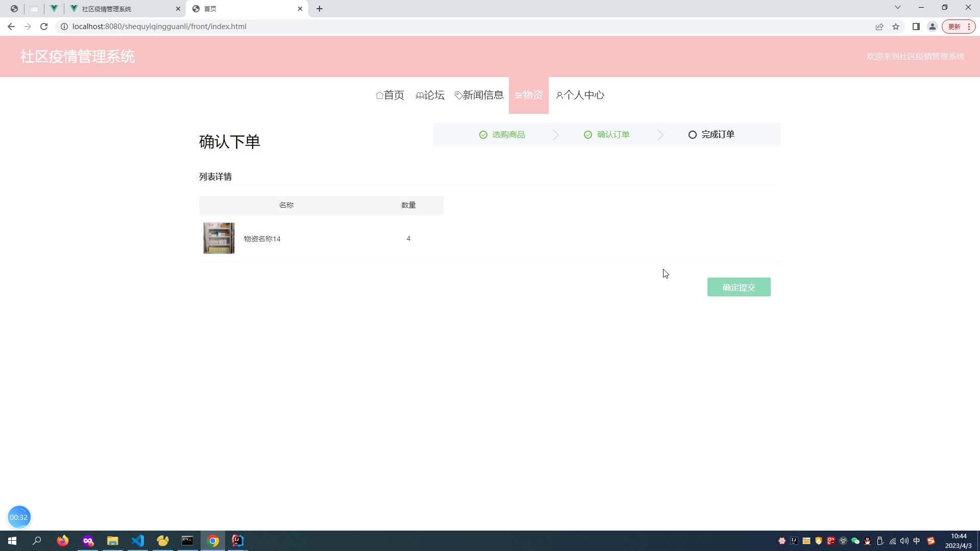Click the 数量 column header
Screen dimensions: 980x551
[x=408, y=205]
